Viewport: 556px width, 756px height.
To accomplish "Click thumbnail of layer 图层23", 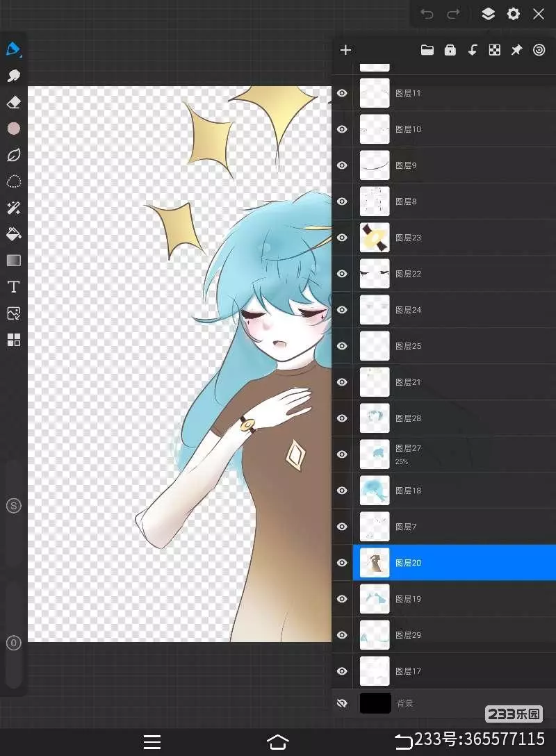I will coord(375,237).
